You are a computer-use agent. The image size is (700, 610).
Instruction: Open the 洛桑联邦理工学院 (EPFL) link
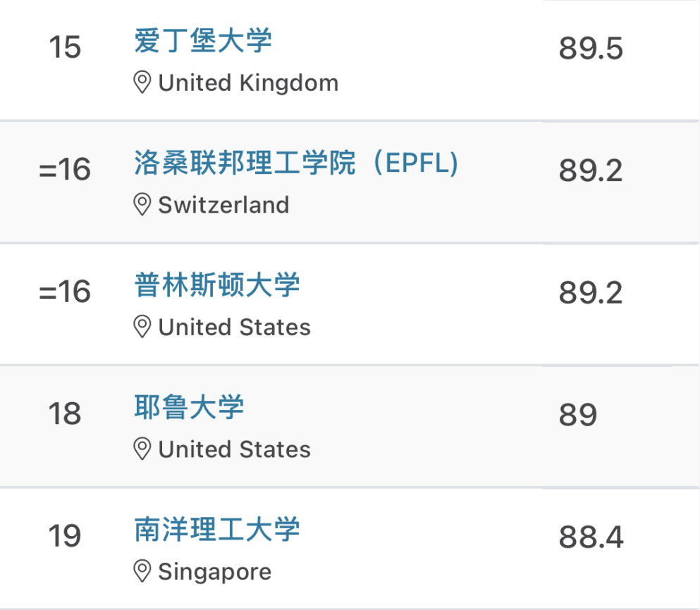point(296,163)
